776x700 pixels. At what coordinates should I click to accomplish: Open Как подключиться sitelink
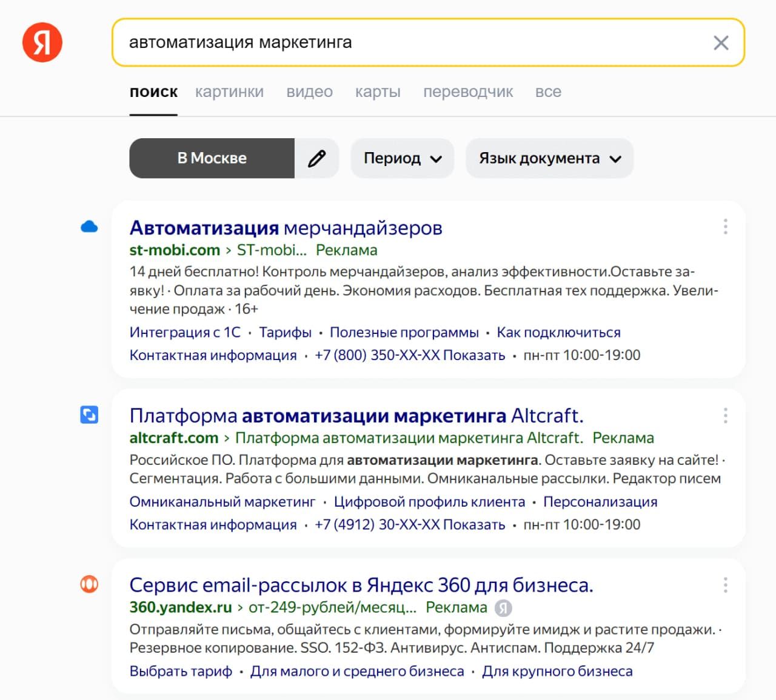(x=558, y=332)
